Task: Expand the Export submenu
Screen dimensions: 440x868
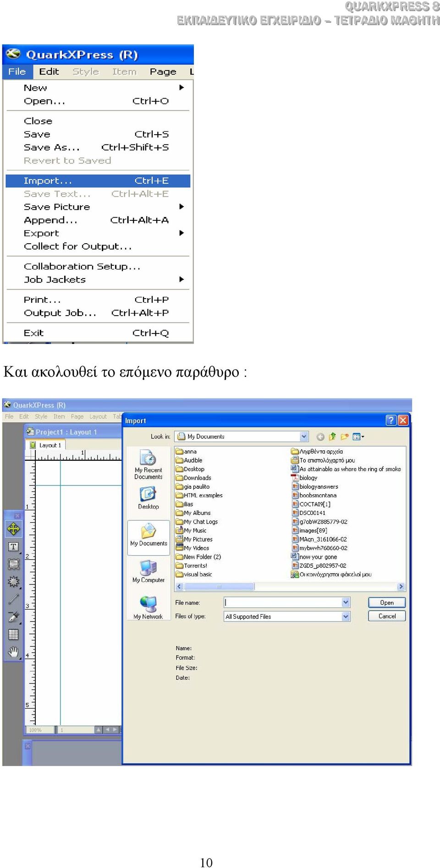Action: click(x=181, y=233)
